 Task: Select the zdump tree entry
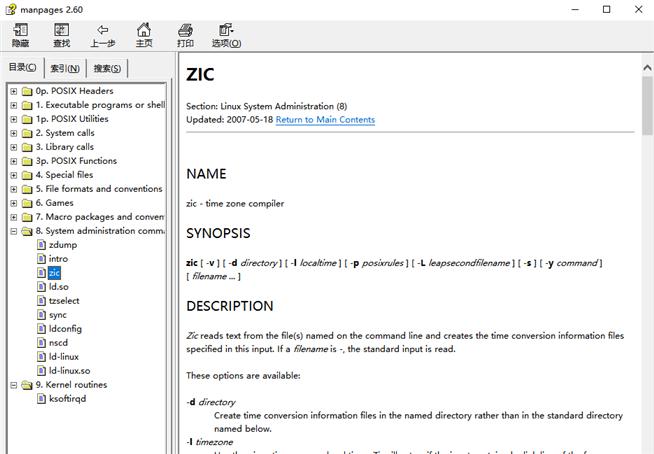63,245
